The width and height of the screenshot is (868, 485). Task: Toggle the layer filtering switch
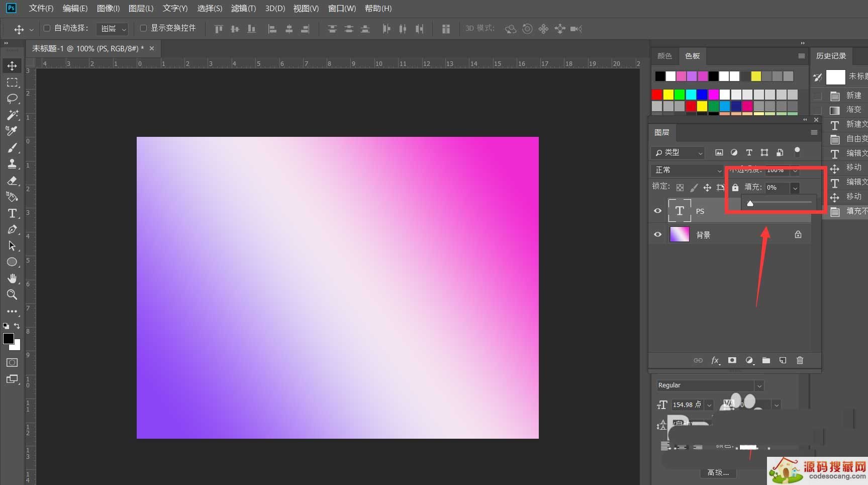[x=797, y=152]
